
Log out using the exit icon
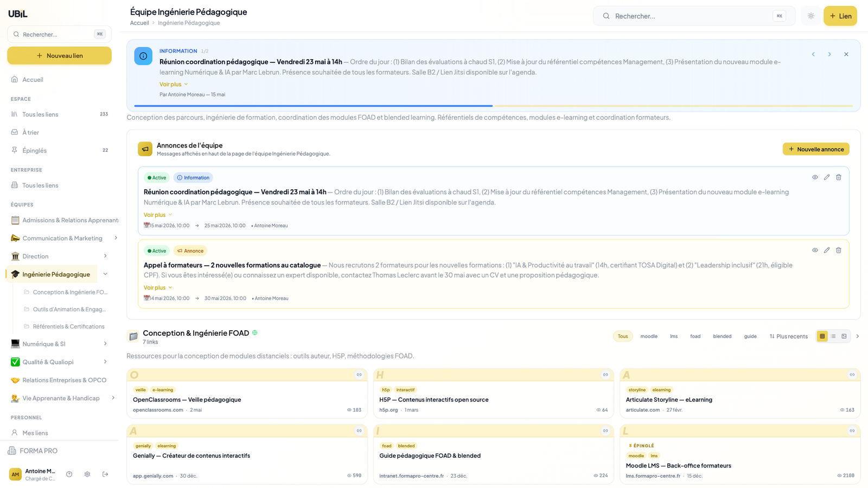105,474
